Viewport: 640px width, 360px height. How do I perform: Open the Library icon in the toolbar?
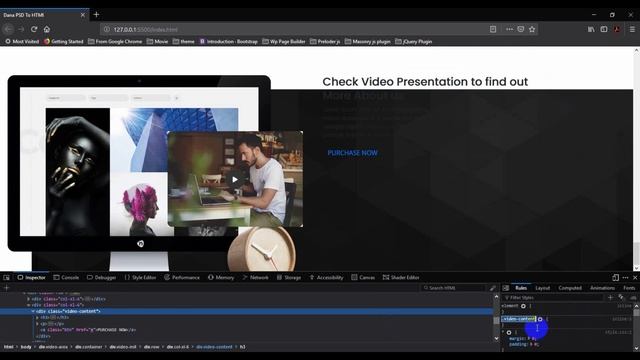(591, 29)
